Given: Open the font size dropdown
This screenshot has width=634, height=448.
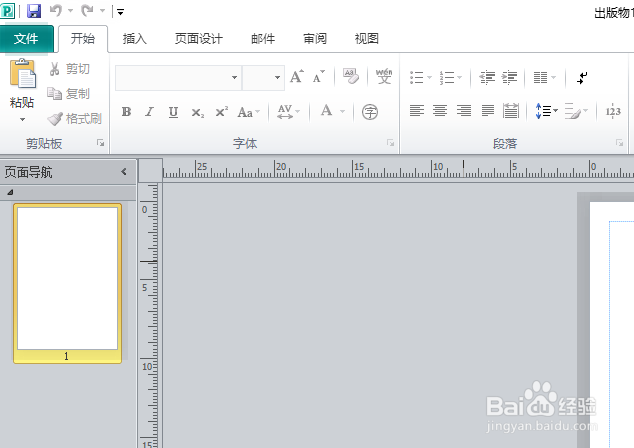Looking at the screenshot, I should point(277,77).
